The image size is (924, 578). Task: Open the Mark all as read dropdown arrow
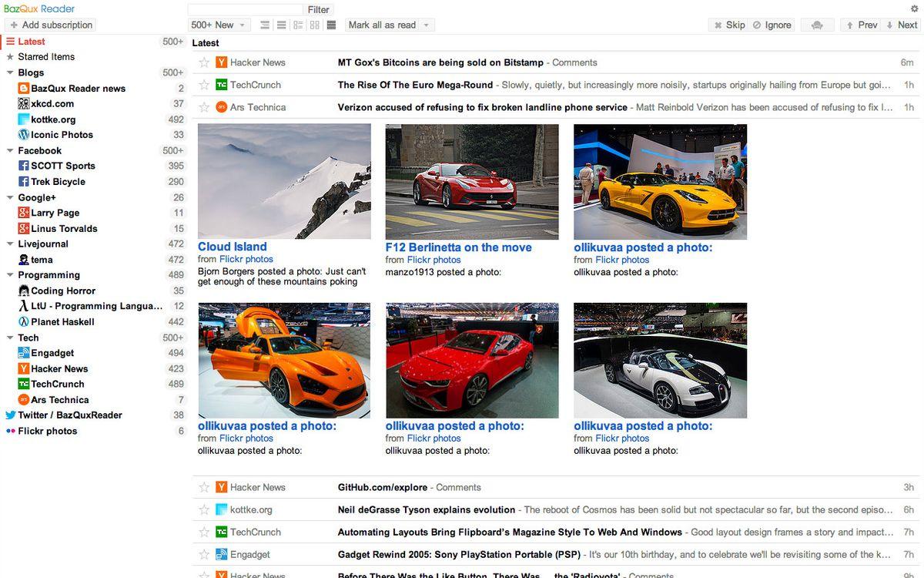pos(427,25)
